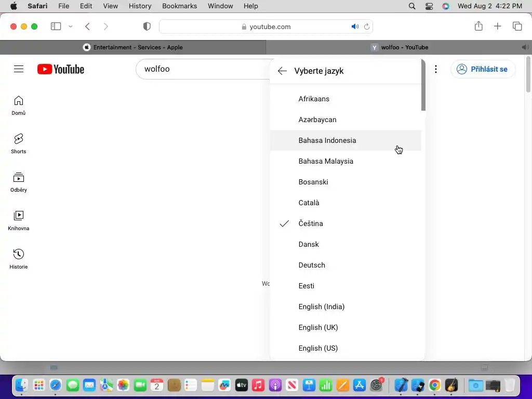Reload the YouTube page

[x=367, y=26]
